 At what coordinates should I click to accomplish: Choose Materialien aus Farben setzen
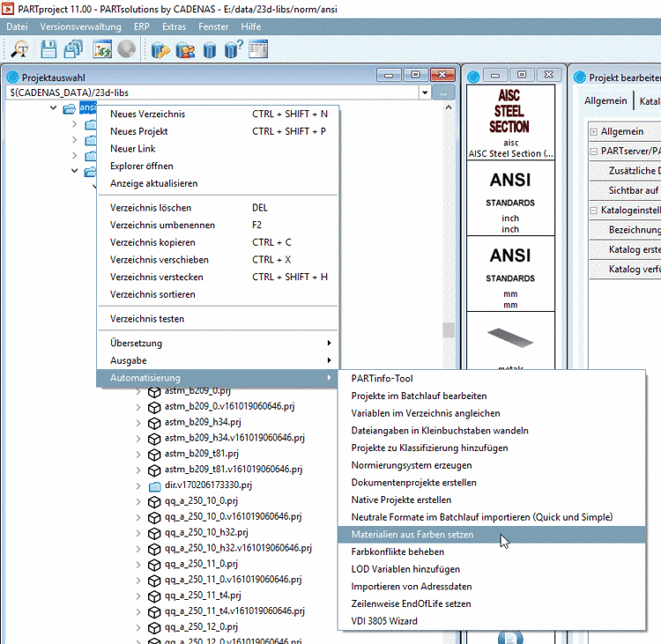(x=492, y=535)
